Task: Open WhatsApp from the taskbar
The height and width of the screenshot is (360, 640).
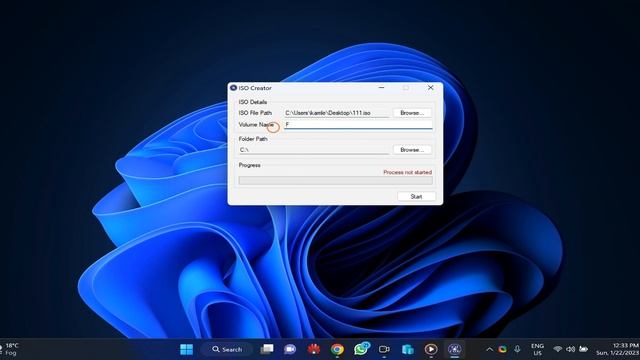Action: tap(361, 349)
